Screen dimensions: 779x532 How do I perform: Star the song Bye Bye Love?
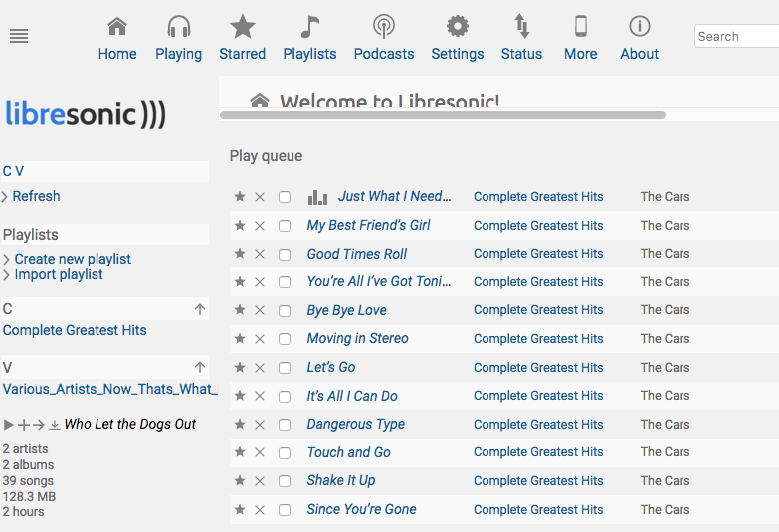coord(240,310)
